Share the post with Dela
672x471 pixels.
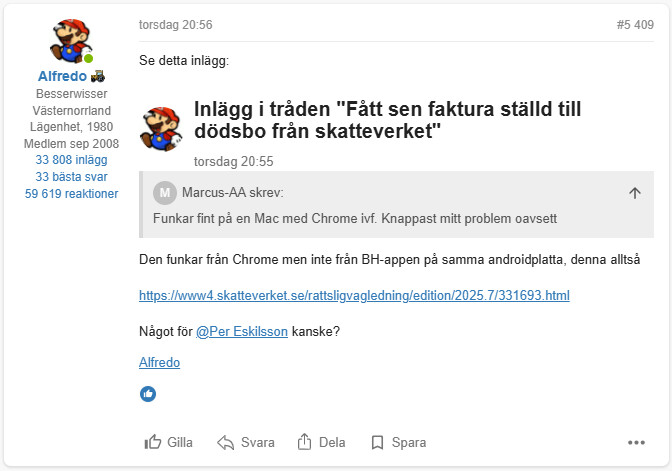pyautogui.click(x=321, y=442)
